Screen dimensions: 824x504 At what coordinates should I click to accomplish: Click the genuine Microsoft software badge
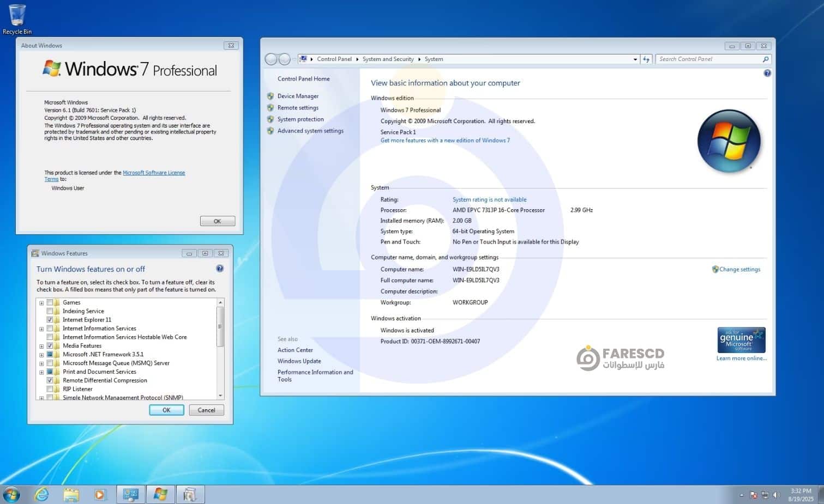coord(741,340)
